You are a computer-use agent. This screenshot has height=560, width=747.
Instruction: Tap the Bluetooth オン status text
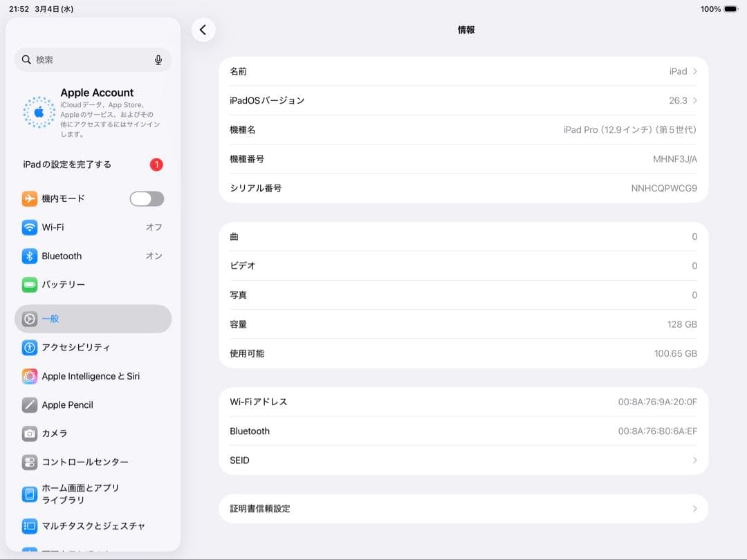tap(154, 256)
